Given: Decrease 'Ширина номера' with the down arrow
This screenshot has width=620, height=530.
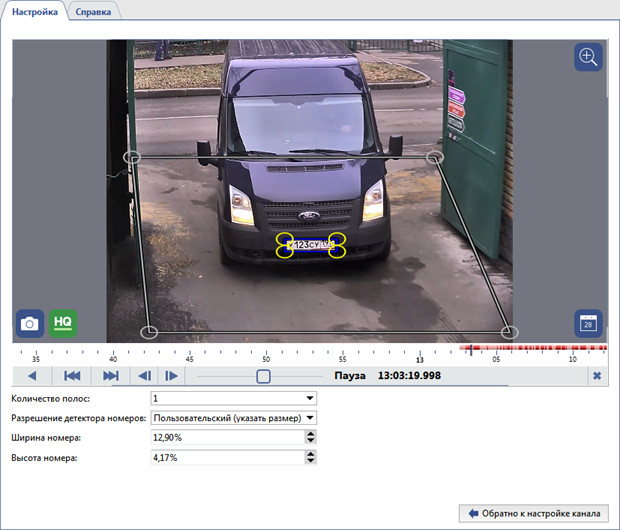Looking at the screenshot, I should click(310, 441).
